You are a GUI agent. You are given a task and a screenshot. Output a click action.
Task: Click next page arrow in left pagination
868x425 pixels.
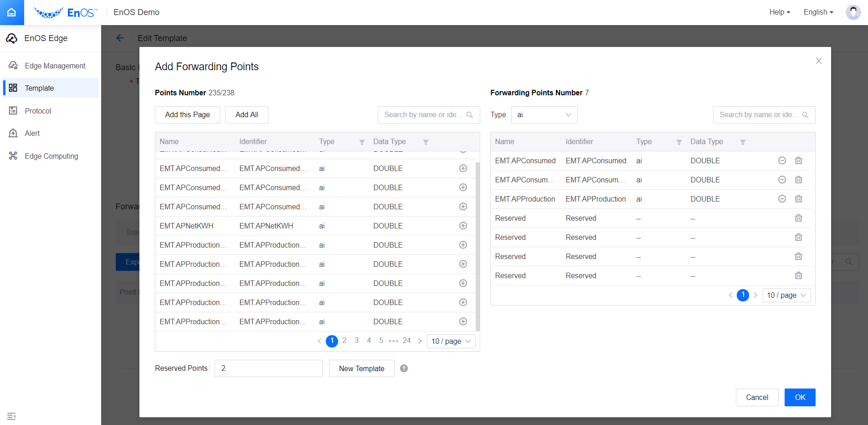(420, 341)
